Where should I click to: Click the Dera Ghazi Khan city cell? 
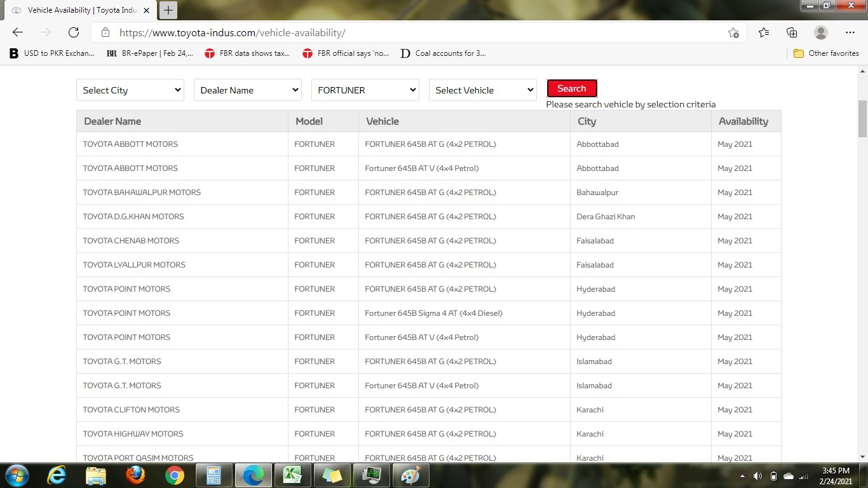[641, 217]
